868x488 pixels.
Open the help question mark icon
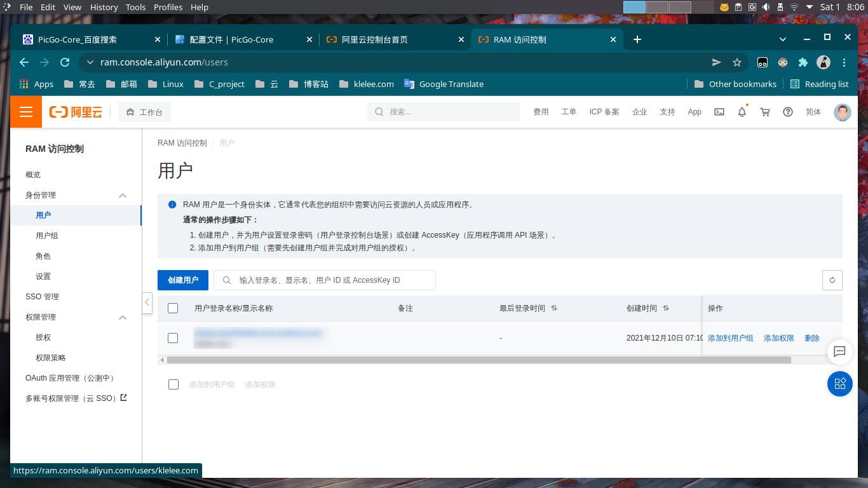pyautogui.click(x=788, y=112)
